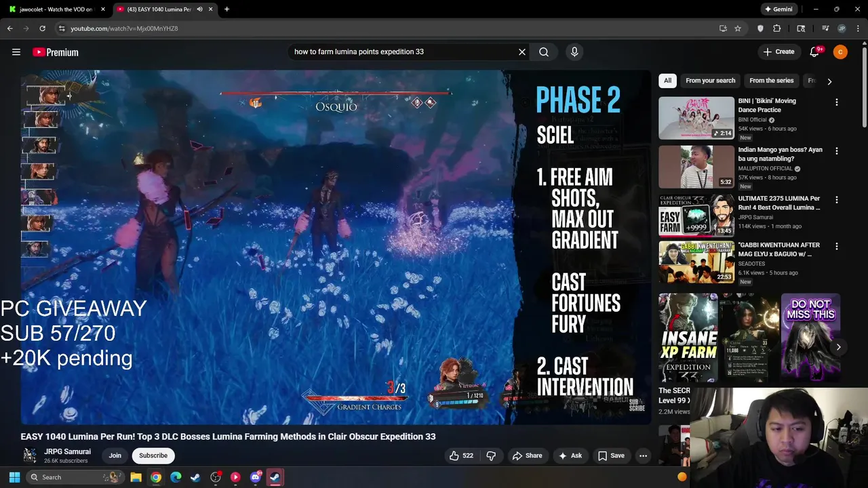The image size is (868, 488).
Task: Open more actions under the video
Action: 643,455
